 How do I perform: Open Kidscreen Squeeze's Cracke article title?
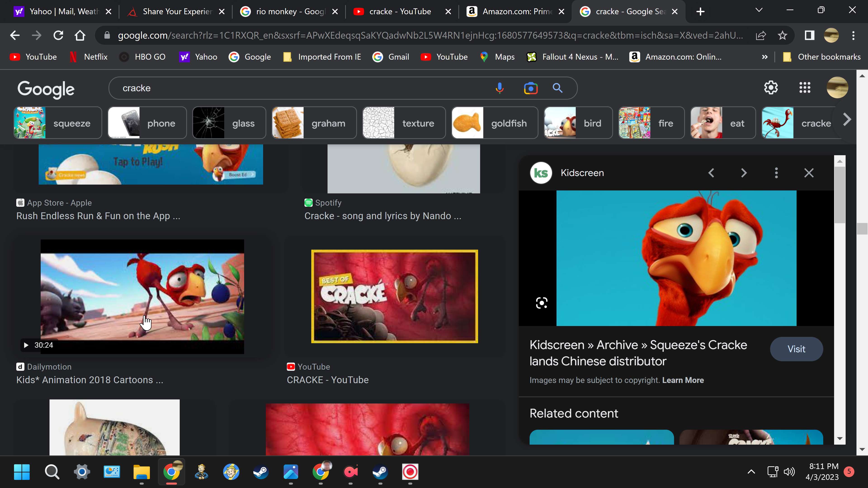click(638, 353)
